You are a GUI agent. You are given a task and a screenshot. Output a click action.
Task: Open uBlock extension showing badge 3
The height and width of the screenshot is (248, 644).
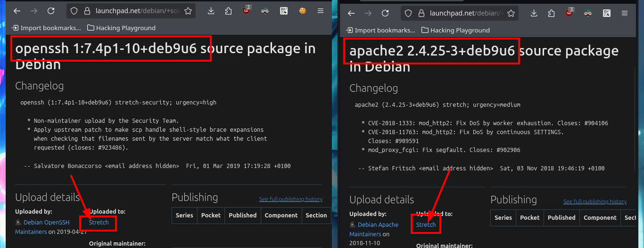570,13
